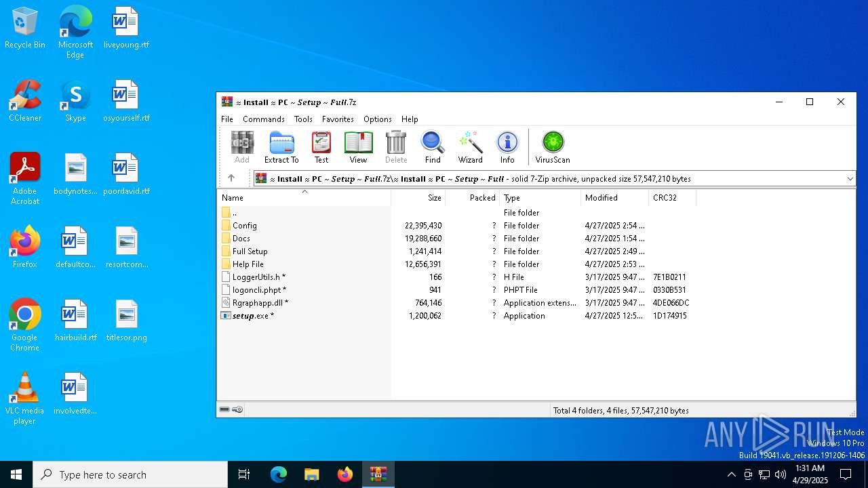
Task: Click the Type here to search box
Action: (130, 474)
